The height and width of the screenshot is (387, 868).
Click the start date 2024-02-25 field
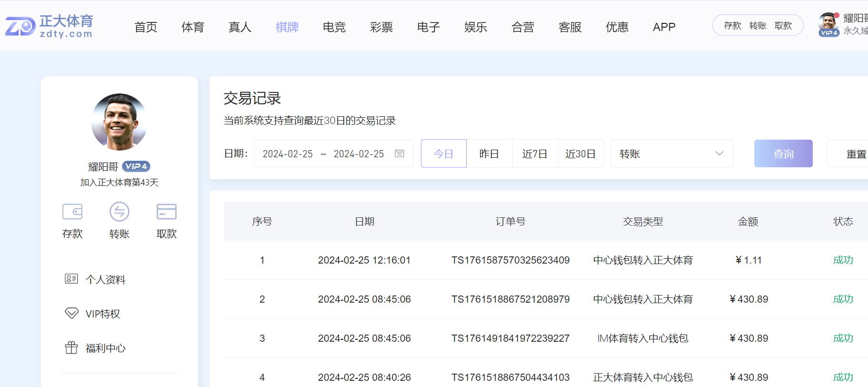pyautogui.click(x=288, y=153)
